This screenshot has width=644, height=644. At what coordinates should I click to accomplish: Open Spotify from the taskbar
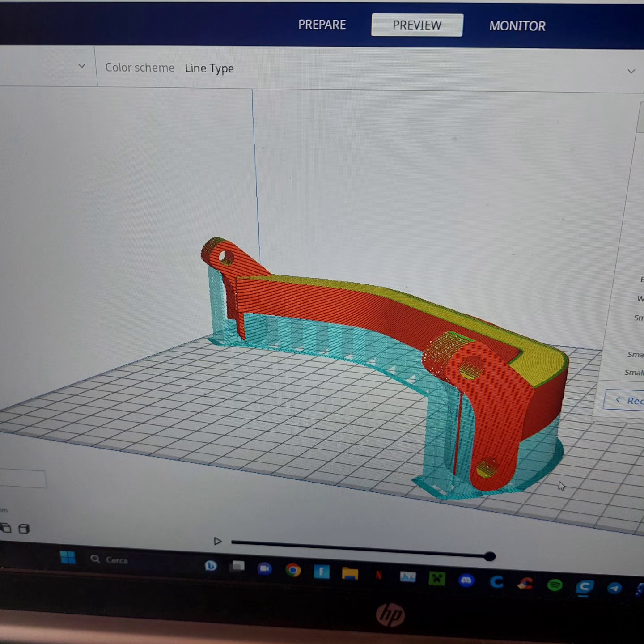point(555,585)
